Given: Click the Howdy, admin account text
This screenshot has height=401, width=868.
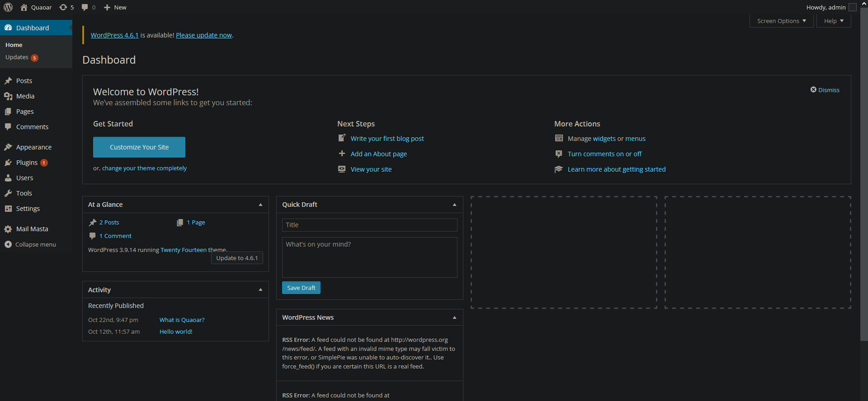Looking at the screenshot, I should click(x=826, y=7).
